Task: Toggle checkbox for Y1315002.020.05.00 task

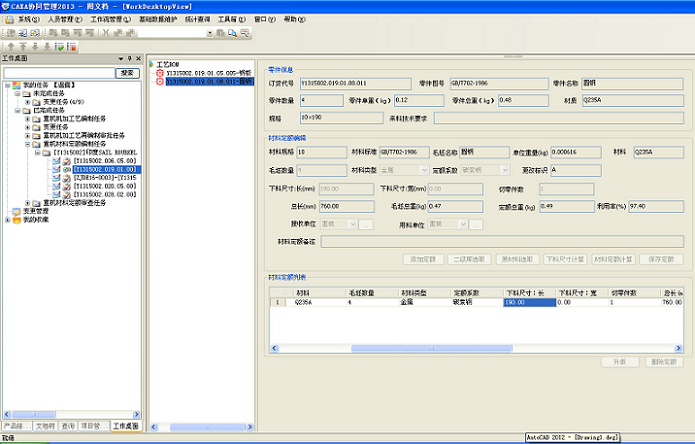Action: [x=56, y=186]
